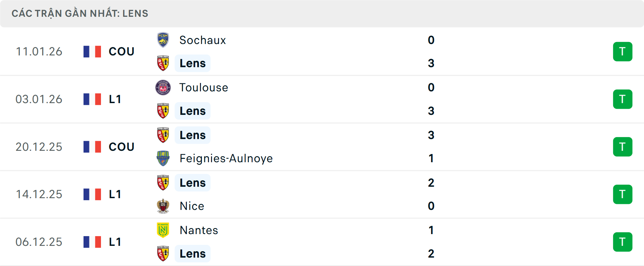
Task: Click the L1 competition label on 03.01.26
Action: point(115,99)
